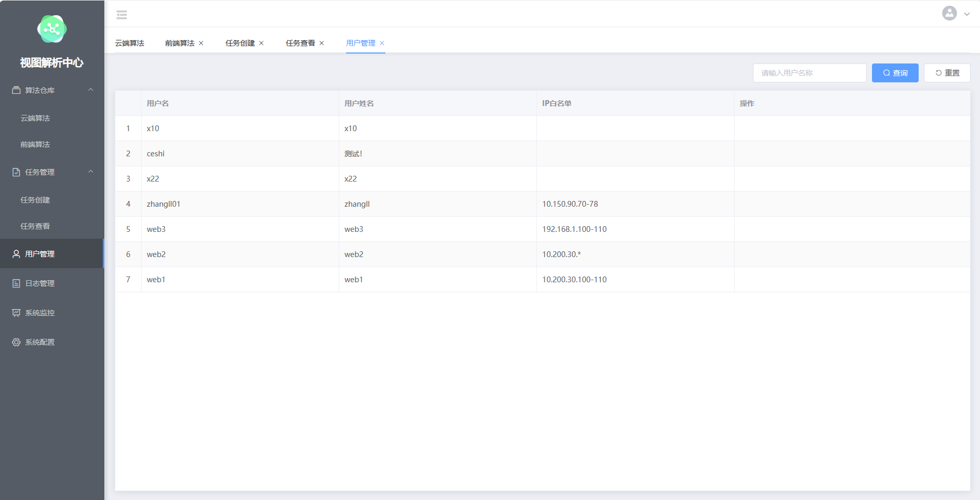Viewport: 980px width, 500px height.
Task: Close the 用户管理 tab
Action: pyautogui.click(x=382, y=43)
